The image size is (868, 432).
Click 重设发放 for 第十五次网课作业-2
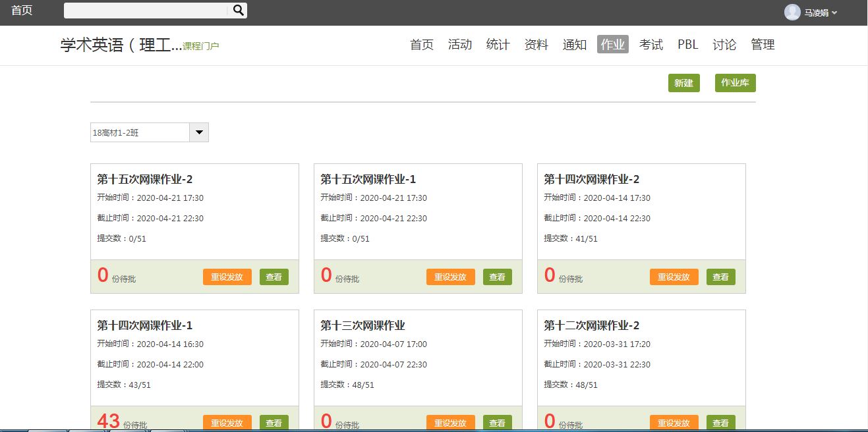click(227, 277)
